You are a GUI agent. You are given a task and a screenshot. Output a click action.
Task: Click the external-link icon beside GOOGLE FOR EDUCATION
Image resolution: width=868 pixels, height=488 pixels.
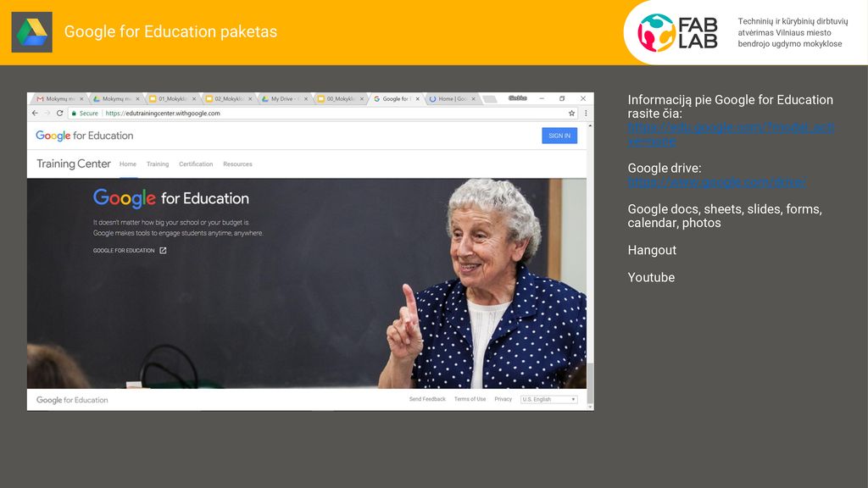pyautogui.click(x=163, y=251)
